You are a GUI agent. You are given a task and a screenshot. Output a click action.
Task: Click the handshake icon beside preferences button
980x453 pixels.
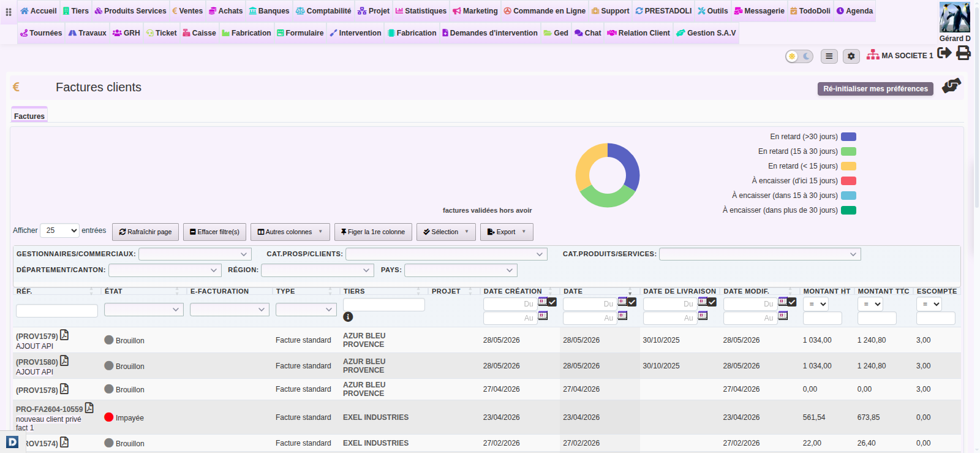[951, 86]
